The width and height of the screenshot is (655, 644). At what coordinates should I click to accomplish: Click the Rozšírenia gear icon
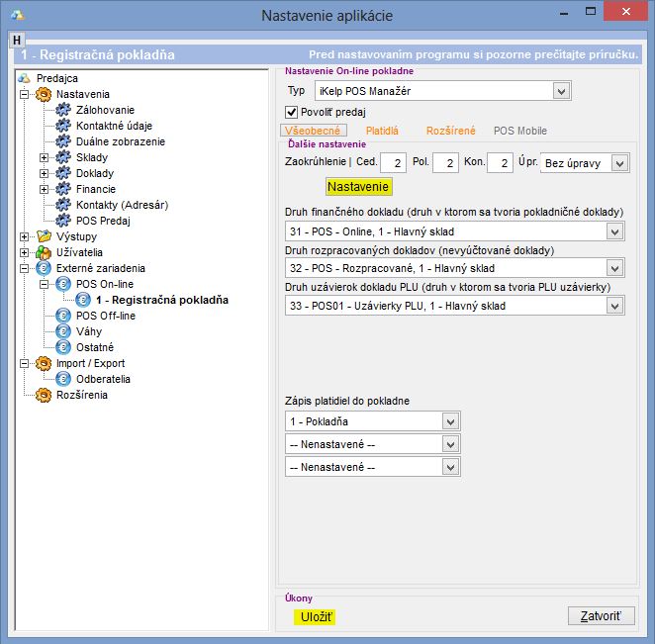(44, 395)
